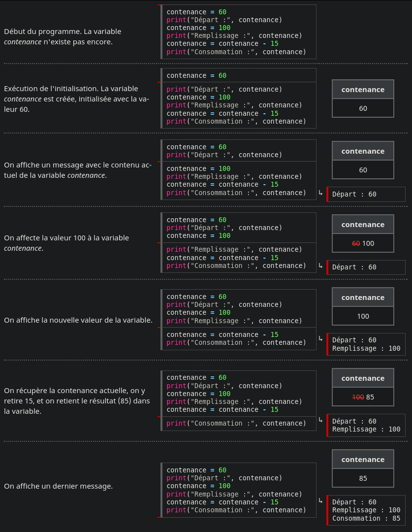The height and width of the screenshot is (532, 412).
Task: Select the paragraph starting "Début du programme"
Action: point(63,36)
